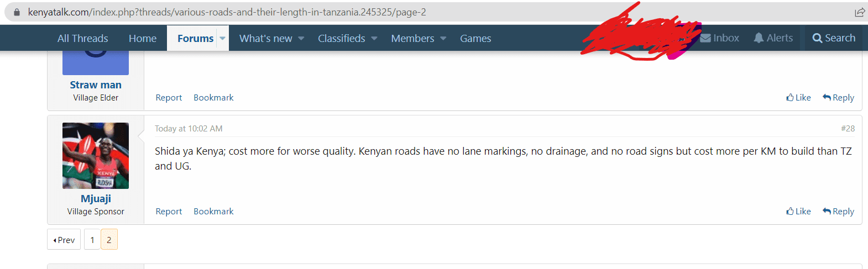
Task: Bookmark Straw man's post
Action: (x=213, y=98)
